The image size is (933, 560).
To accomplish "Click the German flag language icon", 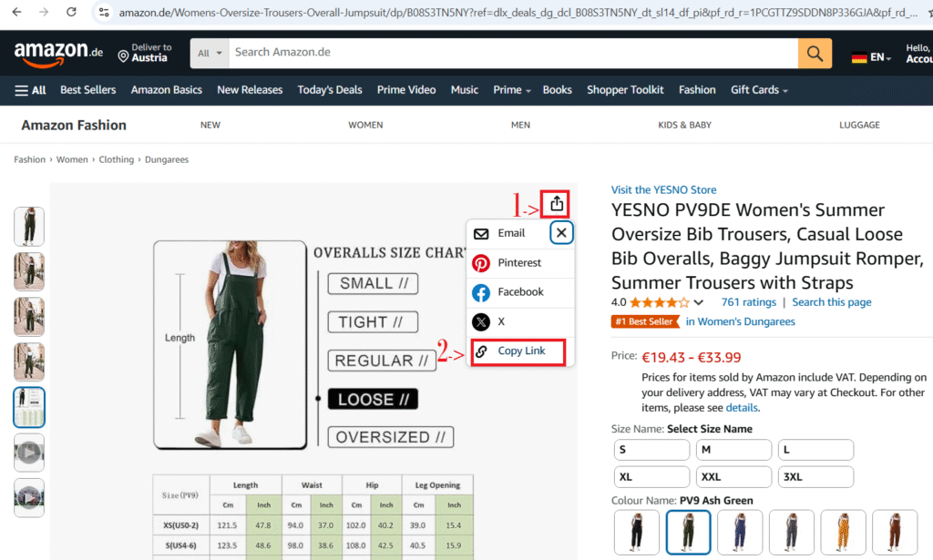I will coord(858,57).
